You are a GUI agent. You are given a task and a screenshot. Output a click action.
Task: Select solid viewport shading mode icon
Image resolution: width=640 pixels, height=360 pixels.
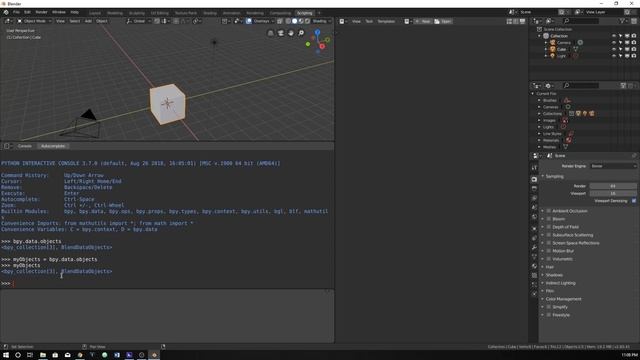tap(294, 21)
